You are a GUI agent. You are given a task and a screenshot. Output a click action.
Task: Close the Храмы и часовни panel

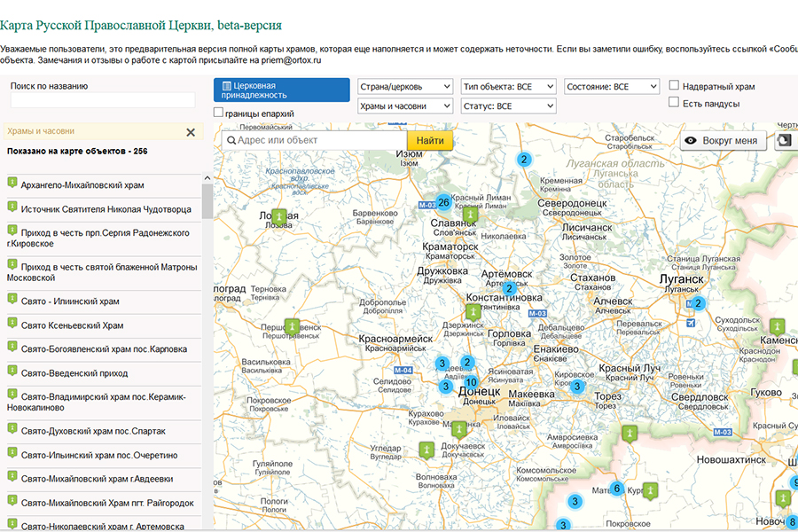click(x=191, y=132)
